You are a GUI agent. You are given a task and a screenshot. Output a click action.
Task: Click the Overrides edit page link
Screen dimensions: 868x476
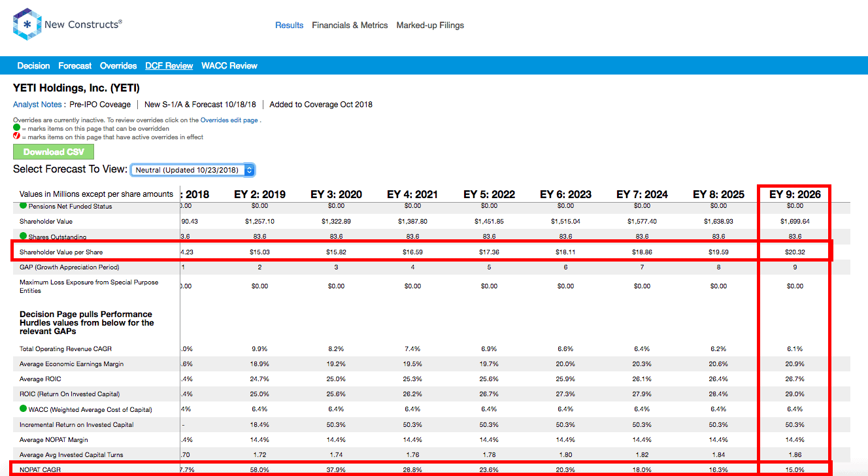pyautogui.click(x=229, y=120)
